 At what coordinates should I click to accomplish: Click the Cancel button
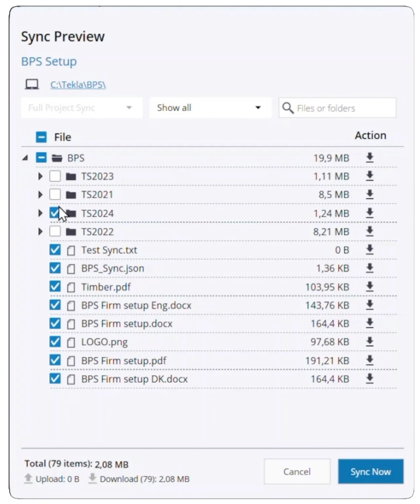pos(297,471)
